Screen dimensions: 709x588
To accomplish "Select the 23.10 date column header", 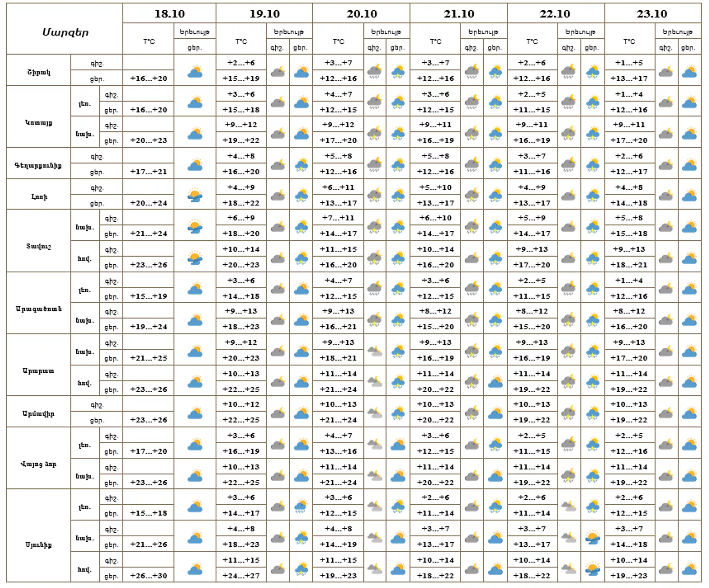I will pos(652,14).
